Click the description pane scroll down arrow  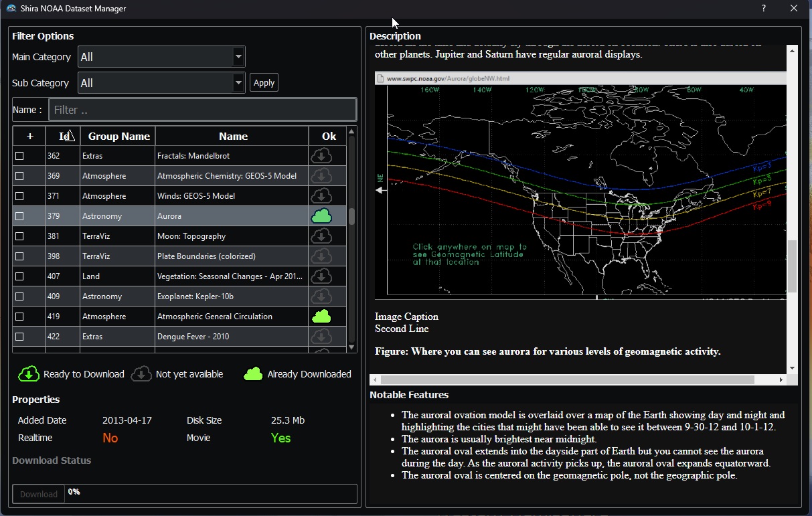(x=793, y=368)
